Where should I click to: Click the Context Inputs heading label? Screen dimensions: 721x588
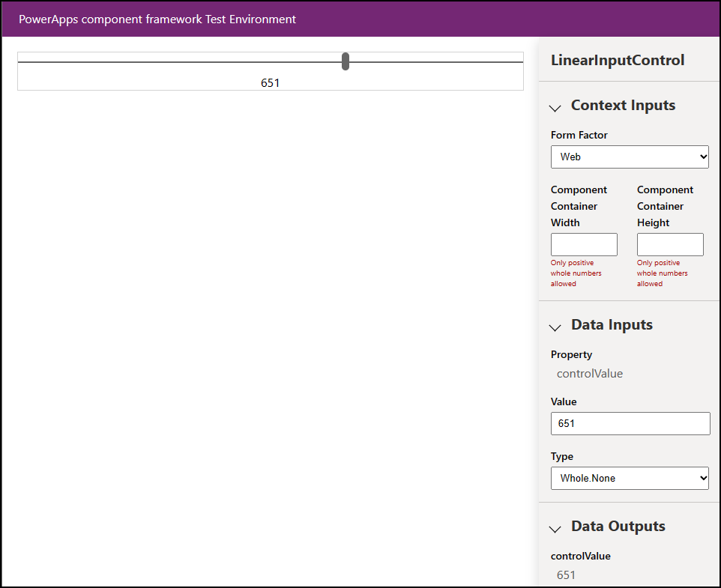[x=623, y=105]
